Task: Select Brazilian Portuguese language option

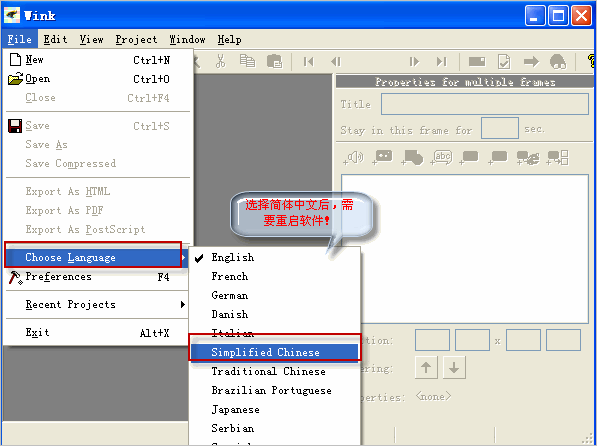Action: pyautogui.click(x=274, y=390)
